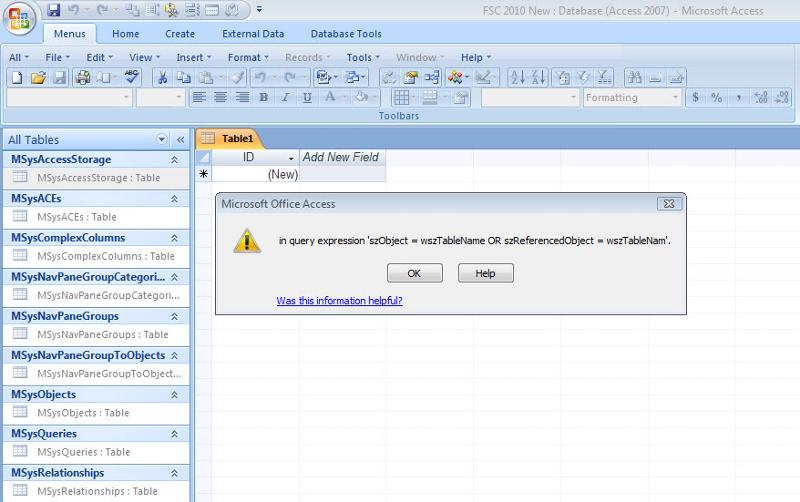Set Align Right text alignment
Viewport: 800px width, 502px height.
(x=242, y=97)
